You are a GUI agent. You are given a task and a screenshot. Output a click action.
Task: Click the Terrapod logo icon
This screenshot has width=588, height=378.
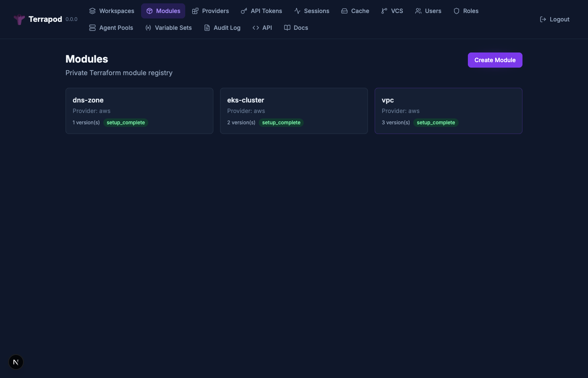(x=19, y=19)
